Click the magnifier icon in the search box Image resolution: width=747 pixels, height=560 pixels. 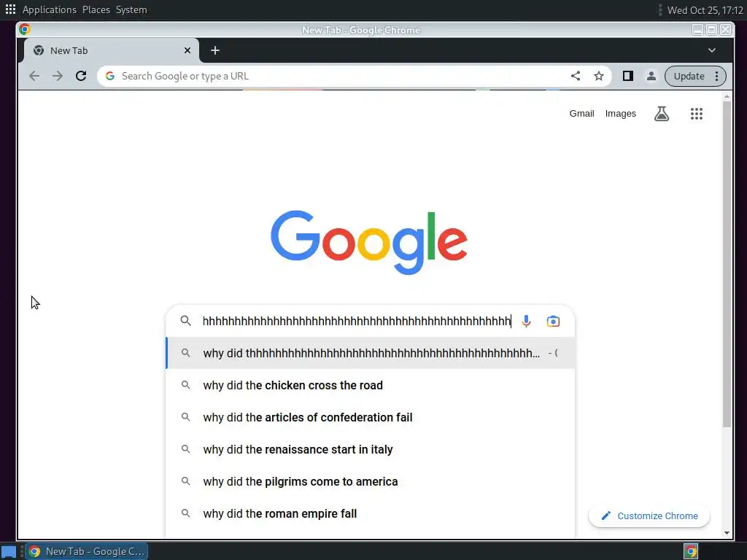coord(186,321)
